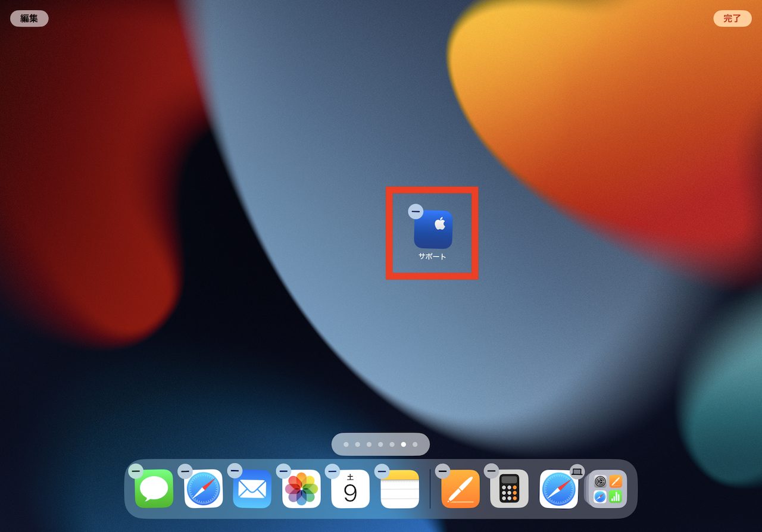The height and width of the screenshot is (532, 762).
Task: Open the サポート Apple Support app
Action: pyautogui.click(x=433, y=229)
